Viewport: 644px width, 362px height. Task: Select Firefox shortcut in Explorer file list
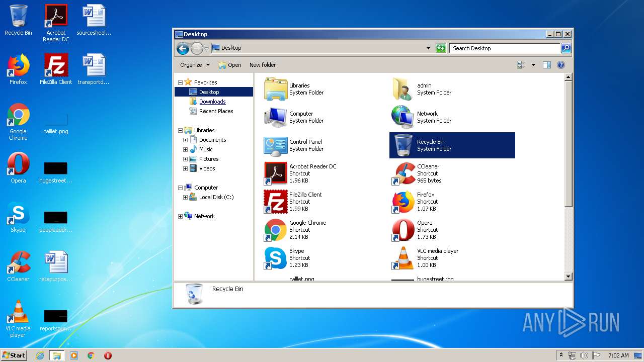tap(403, 202)
